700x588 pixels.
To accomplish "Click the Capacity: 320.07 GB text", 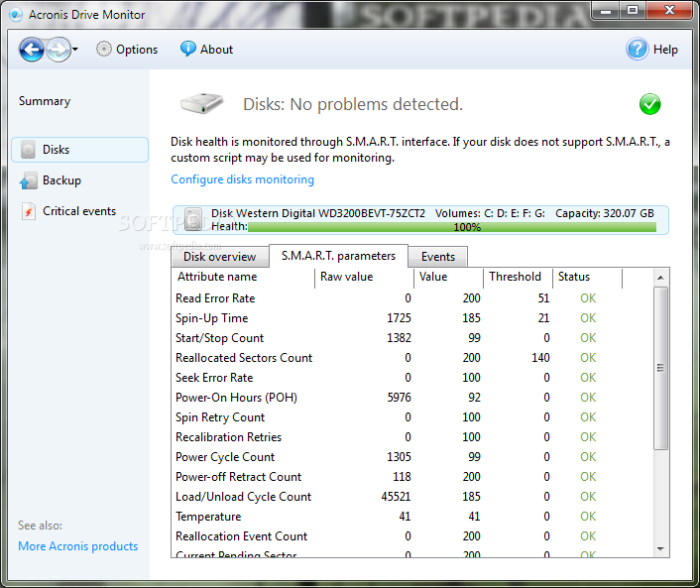I will click(605, 213).
